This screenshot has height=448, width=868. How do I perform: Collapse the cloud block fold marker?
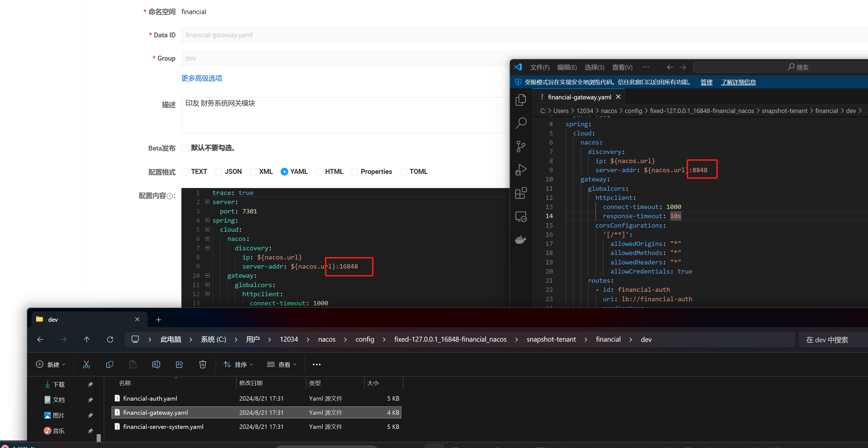tap(207, 229)
